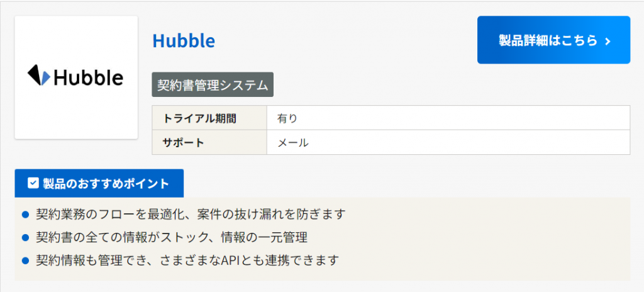Click the Hubble logo mark icon
The height and width of the screenshot is (292, 644).
point(38,75)
